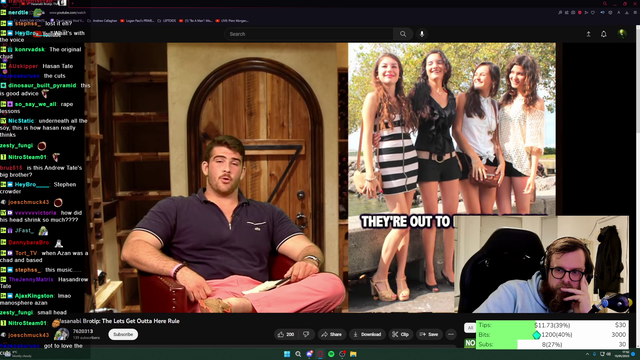640x360 pixels.
Task: Click chat username NicStatic
Action: click(x=21, y=121)
